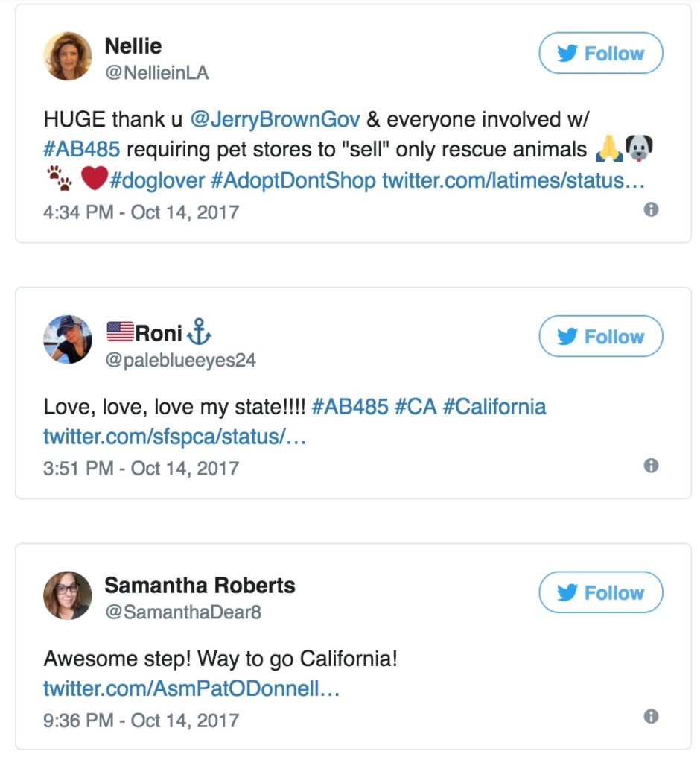Click the #doglover hashtag
Image resolution: width=700 pixels, height=763 pixels.
point(157,180)
